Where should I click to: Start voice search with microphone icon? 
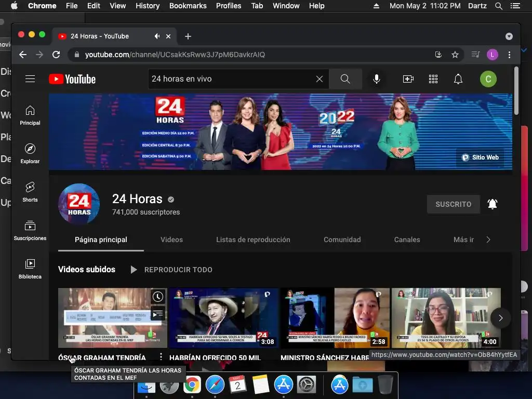click(376, 79)
